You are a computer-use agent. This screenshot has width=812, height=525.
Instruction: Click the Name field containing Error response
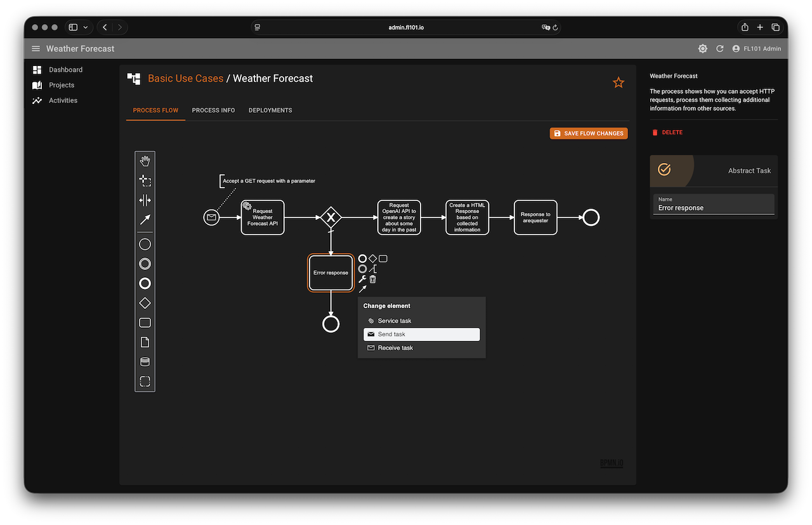pos(714,208)
